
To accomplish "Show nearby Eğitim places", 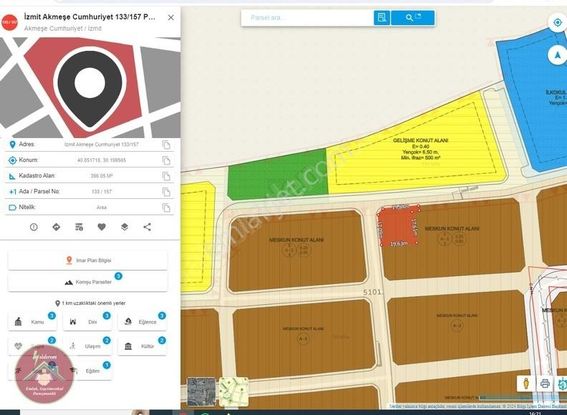I will click(88, 371).
